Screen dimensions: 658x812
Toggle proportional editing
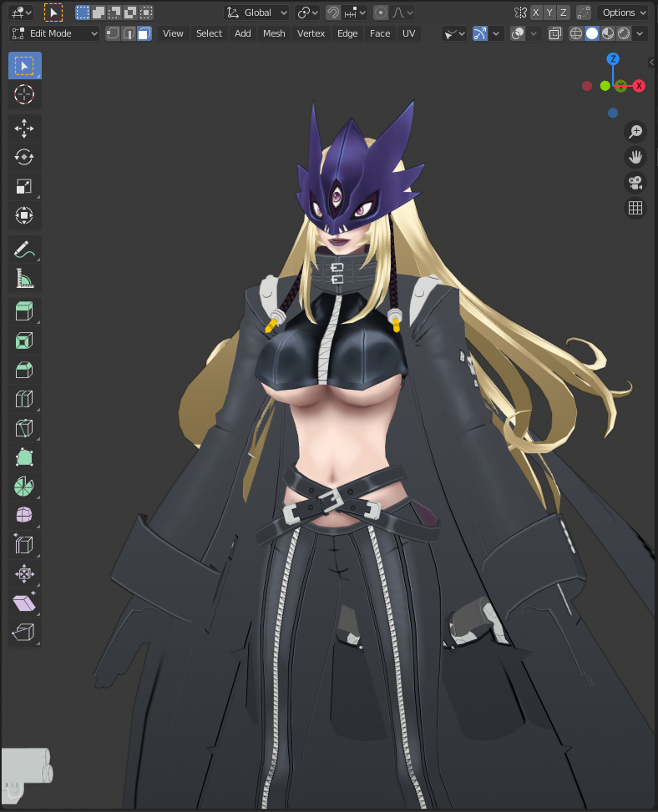[x=381, y=13]
